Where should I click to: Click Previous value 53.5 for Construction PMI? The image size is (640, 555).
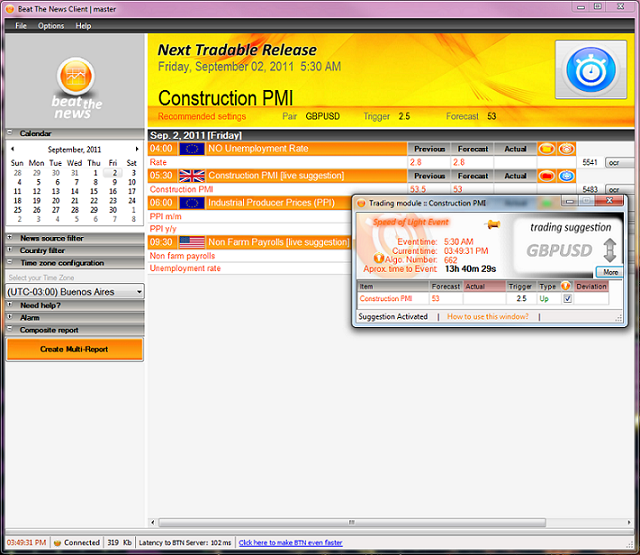click(x=418, y=189)
